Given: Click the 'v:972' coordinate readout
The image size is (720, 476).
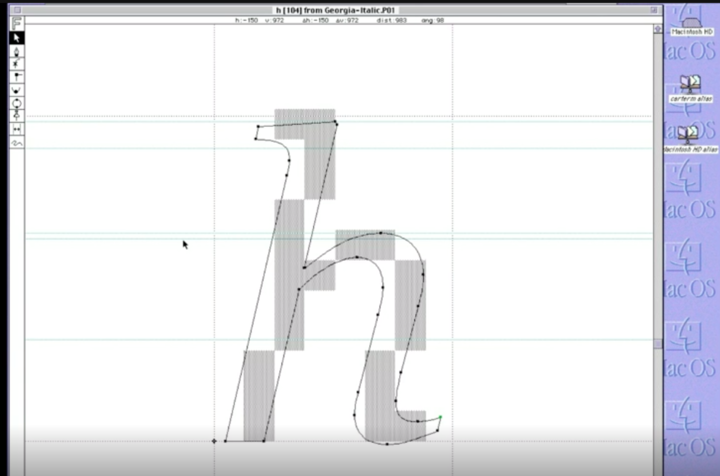Looking at the screenshot, I should click(x=274, y=20).
